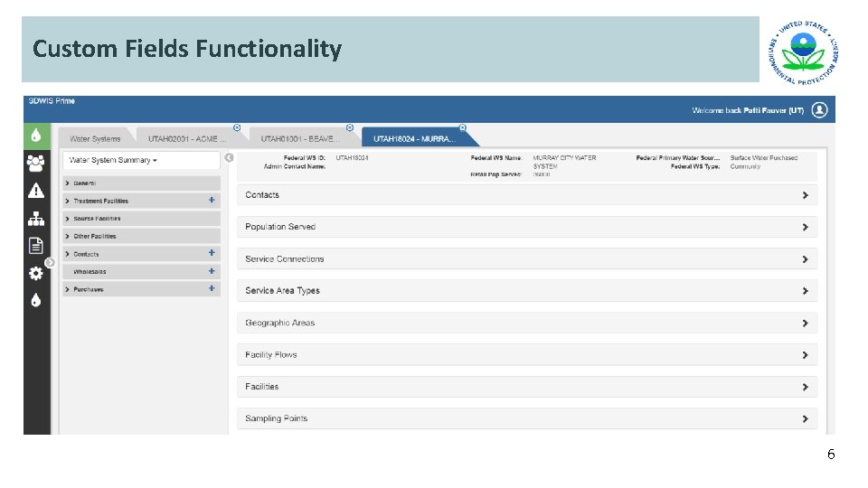Click the Surface Water Purchased value
The height and width of the screenshot is (488, 868).
pos(764,157)
